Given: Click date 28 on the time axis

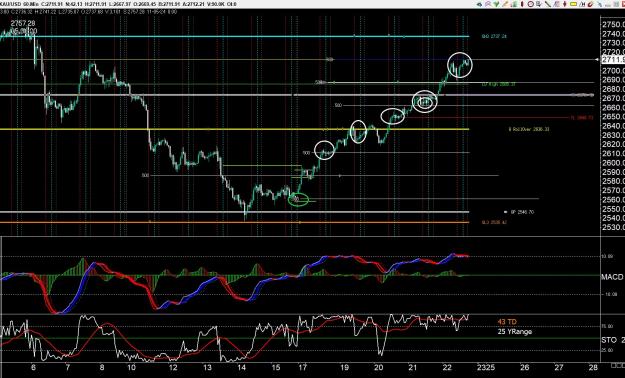Looking at the screenshot, I should 593,367.
